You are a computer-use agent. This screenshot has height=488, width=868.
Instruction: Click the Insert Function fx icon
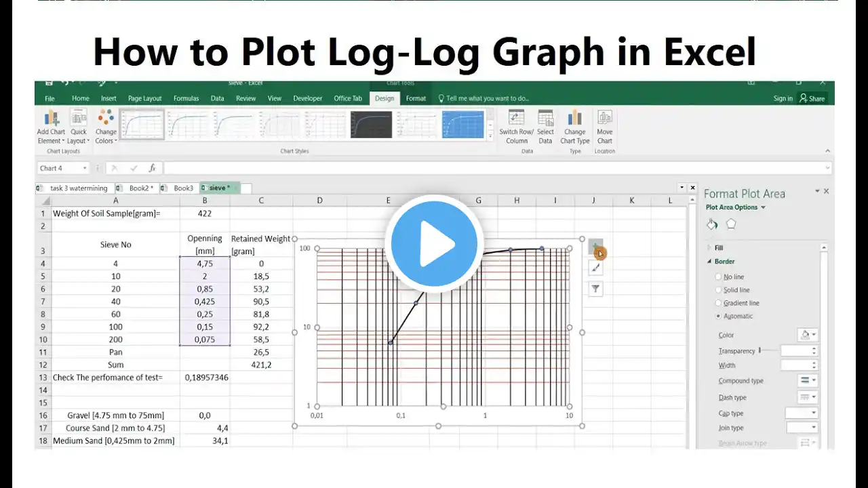(153, 168)
